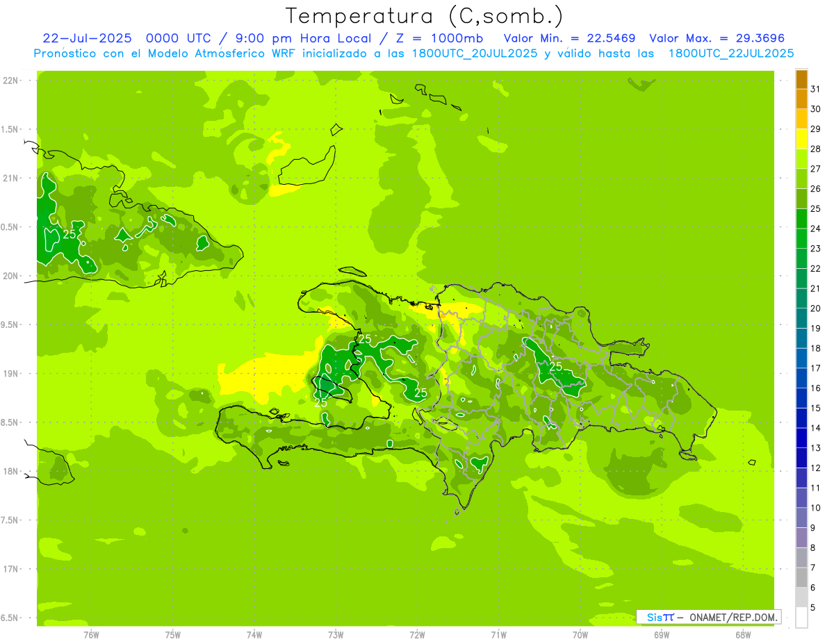Click the '75W' longitude label

pos(172,634)
